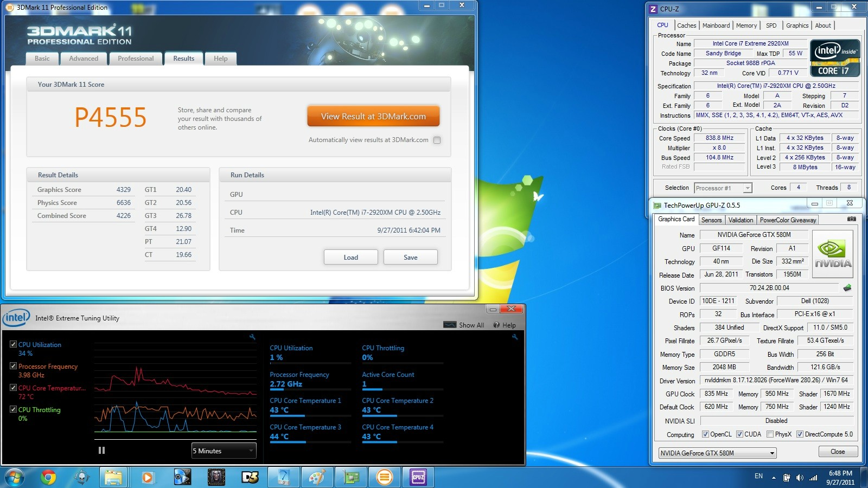Screen dimensions: 868x488
Task: Launch Google Chrome from the taskbar
Action: coord(48,477)
